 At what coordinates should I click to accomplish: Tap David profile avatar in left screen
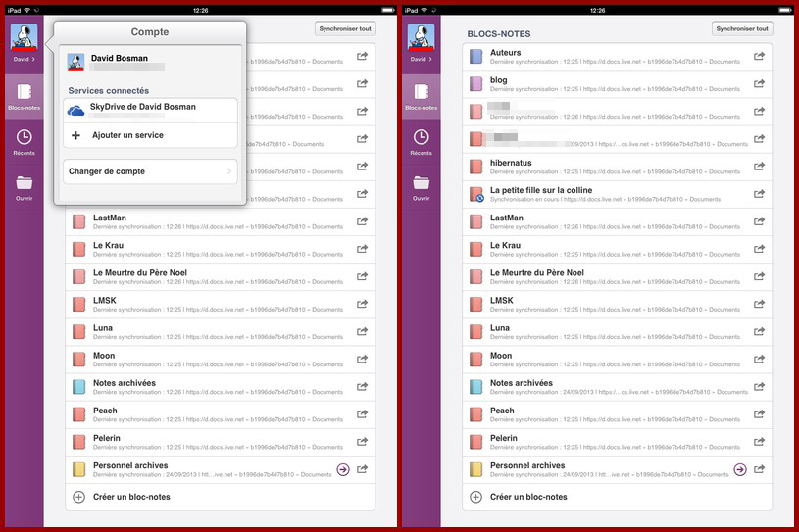24,37
